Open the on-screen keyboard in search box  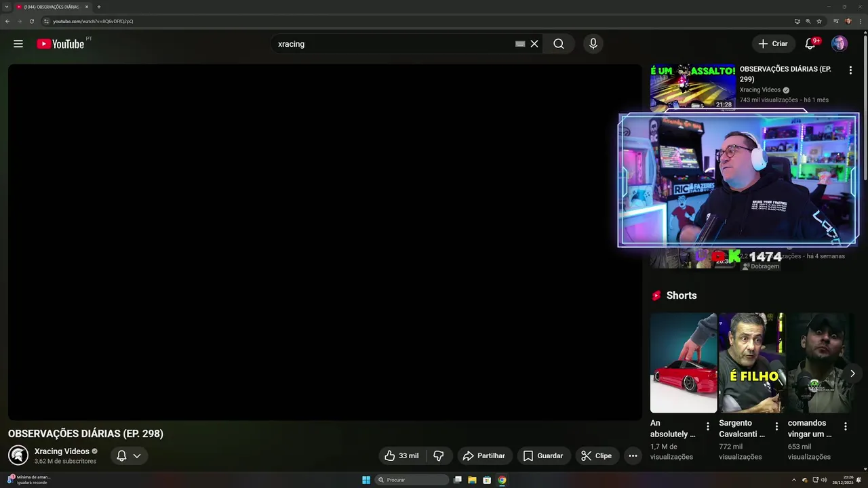(520, 44)
